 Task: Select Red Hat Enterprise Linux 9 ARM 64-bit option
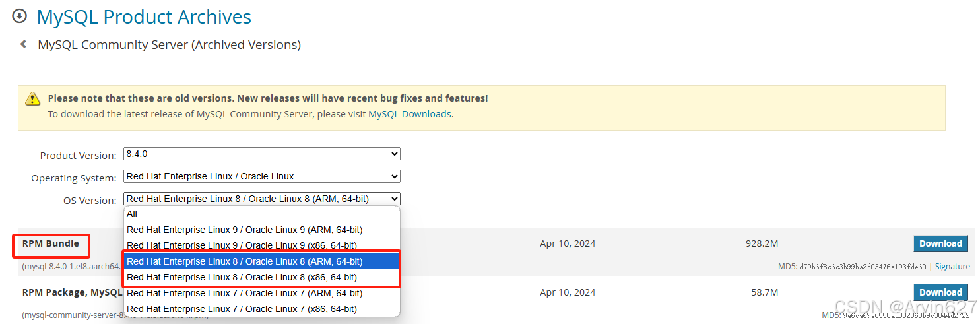point(261,230)
